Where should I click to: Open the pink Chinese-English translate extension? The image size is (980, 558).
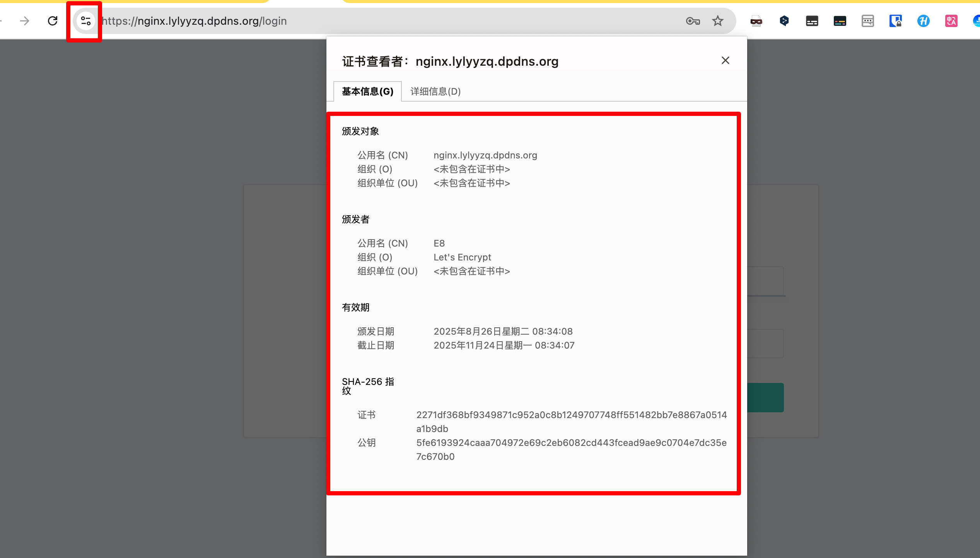click(x=951, y=21)
